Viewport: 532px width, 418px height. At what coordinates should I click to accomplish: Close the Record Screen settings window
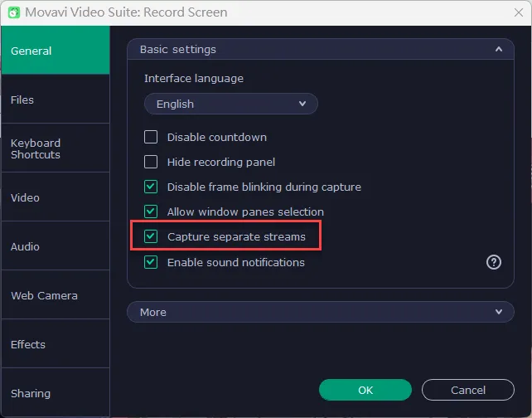519,12
